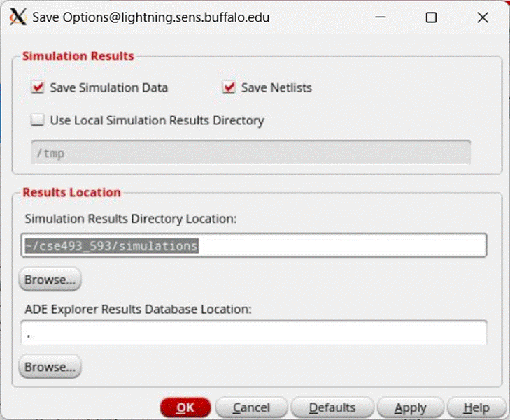Browse for the simulation results directory
The image size is (510, 420).
pos(50,280)
